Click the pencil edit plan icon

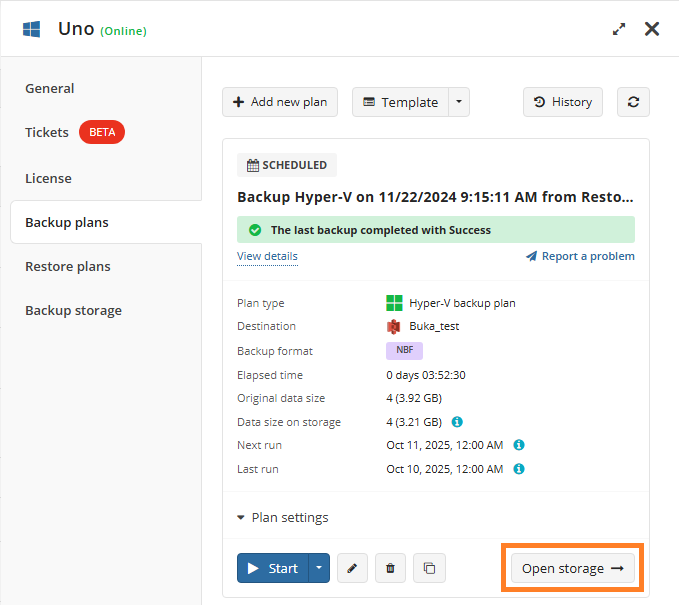(351, 568)
